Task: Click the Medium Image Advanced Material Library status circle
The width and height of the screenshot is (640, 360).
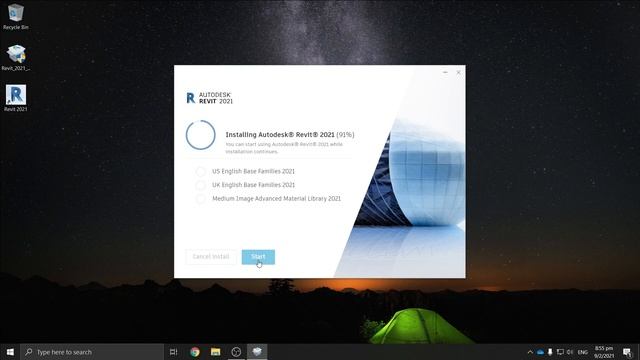Action: pyautogui.click(x=200, y=199)
